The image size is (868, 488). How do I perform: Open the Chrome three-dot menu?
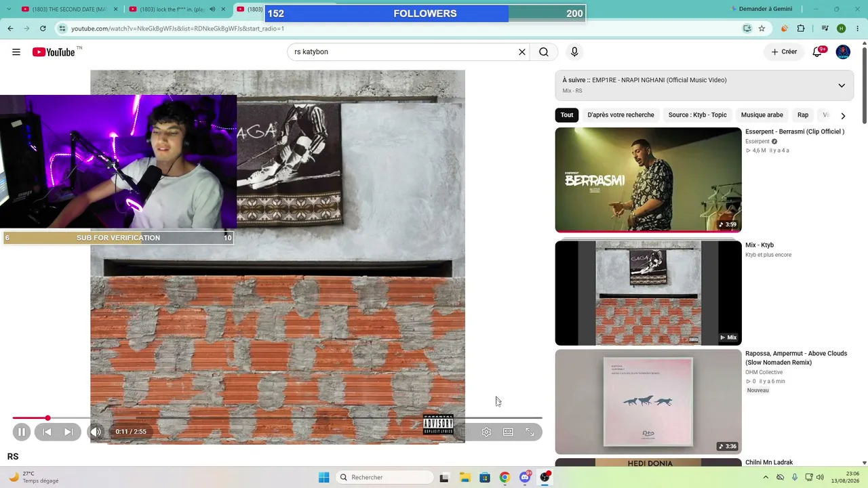pyautogui.click(x=856, y=28)
